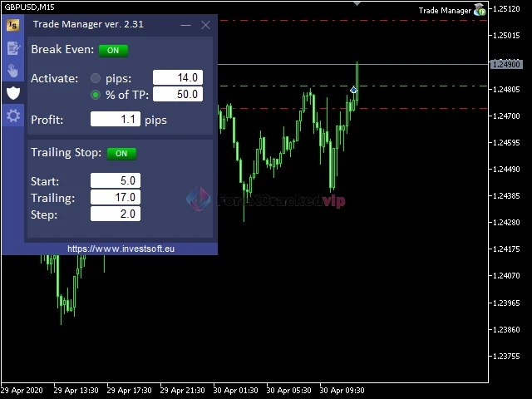532x399 pixels.
Task: Select the % of TP radio button
Action: point(96,95)
